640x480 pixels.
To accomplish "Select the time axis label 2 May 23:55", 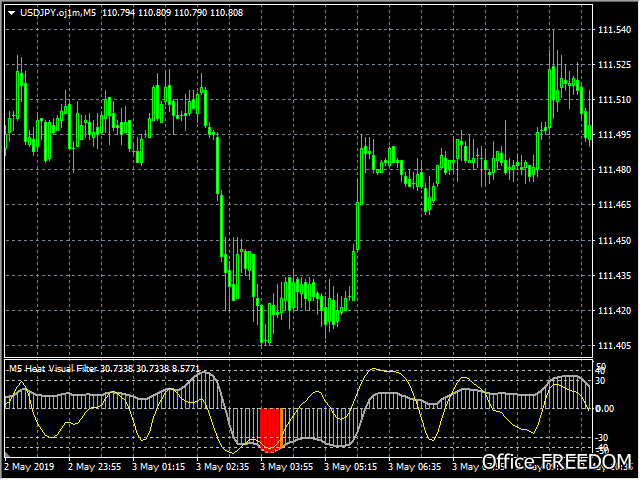I will 94,467.
